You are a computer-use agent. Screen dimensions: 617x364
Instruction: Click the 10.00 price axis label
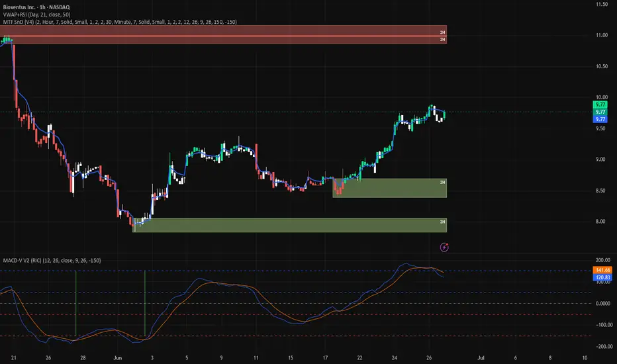[x=602, y=97]
